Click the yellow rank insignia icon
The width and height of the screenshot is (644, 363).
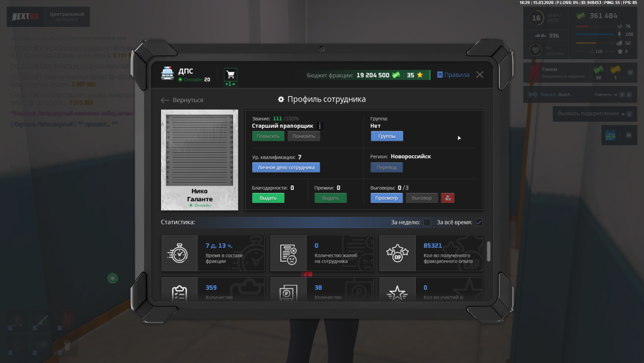[x=320, y=126]
